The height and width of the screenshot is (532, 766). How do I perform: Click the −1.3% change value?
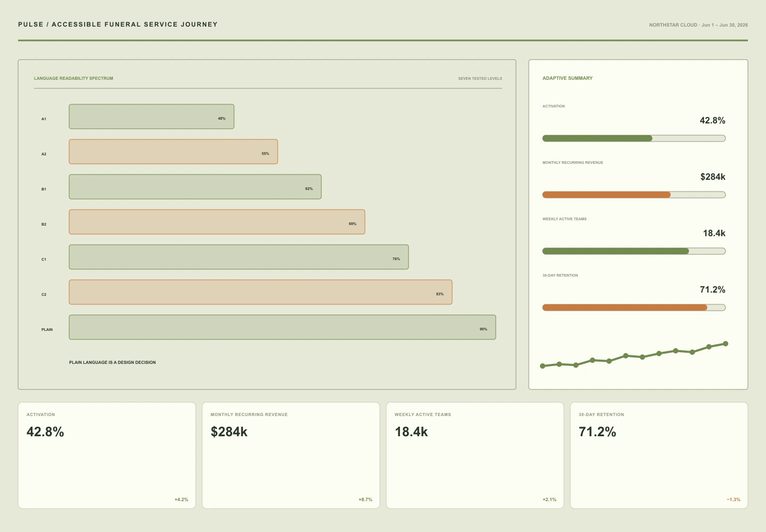(x=734, y=500)
